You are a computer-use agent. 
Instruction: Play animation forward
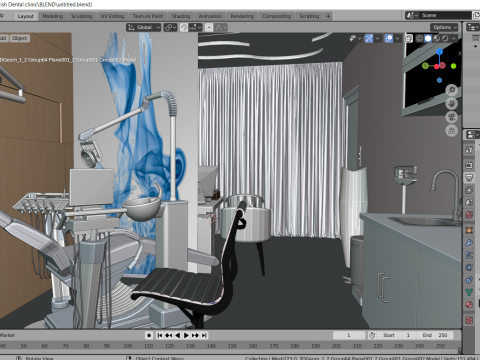tap(186, 335)
